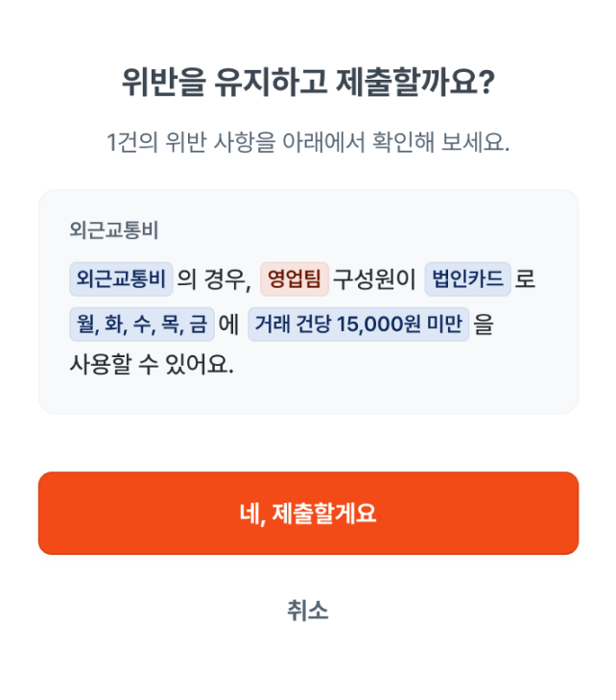This screenshot has width=616, height=700.
Task: Cancel submission with the '취소' button
Action: (307, 611)
